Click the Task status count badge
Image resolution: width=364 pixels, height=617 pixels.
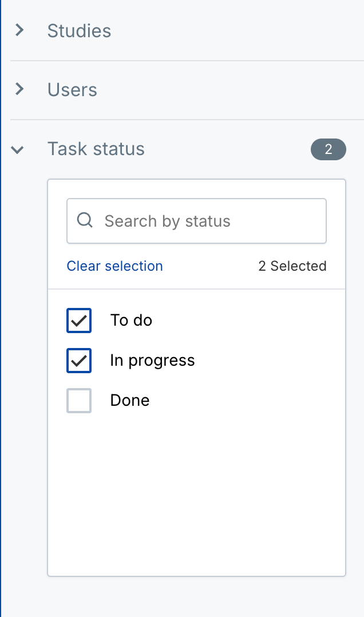(x=328, y=149)
